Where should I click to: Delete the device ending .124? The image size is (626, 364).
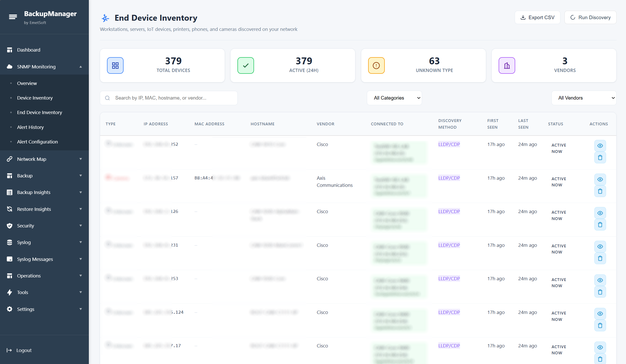point(600,325)
